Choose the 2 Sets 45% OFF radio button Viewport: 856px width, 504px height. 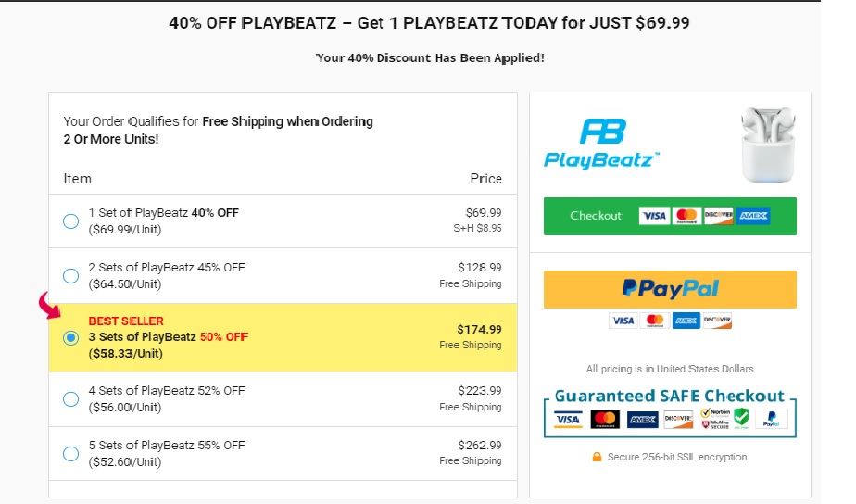tap(70, 276)
